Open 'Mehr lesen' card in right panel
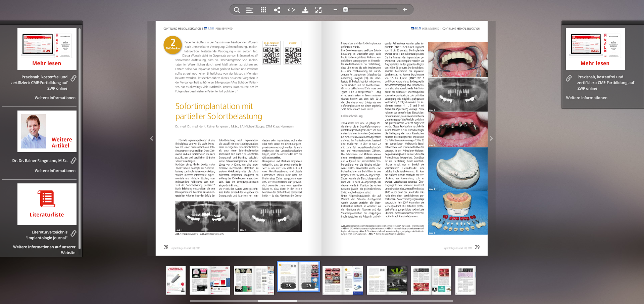The width and height of the screenshot is (644, 304). (x=595, y=49)
